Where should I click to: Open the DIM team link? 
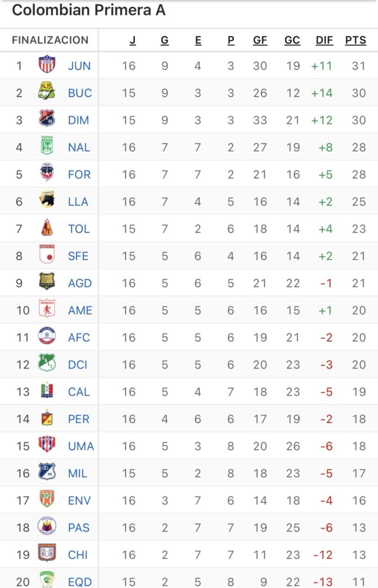pyautogui.click(x=79, y=120)
